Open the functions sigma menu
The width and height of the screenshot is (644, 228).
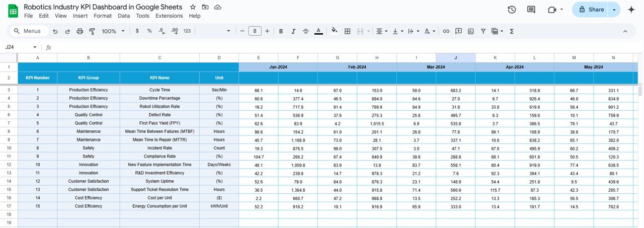tap(512, 31)
